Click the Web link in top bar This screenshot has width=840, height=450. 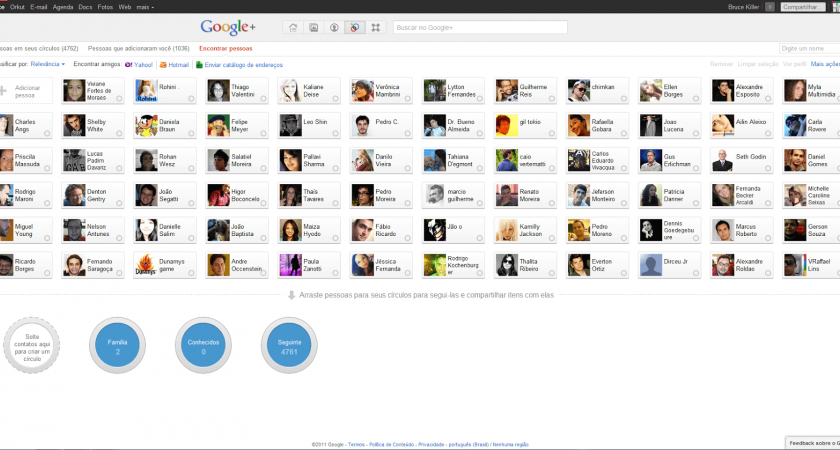click(125, 7)
